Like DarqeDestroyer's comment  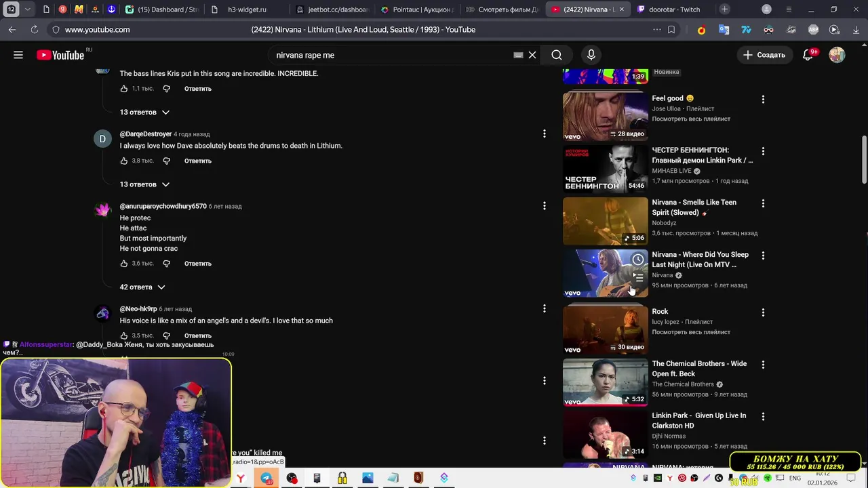124,161
